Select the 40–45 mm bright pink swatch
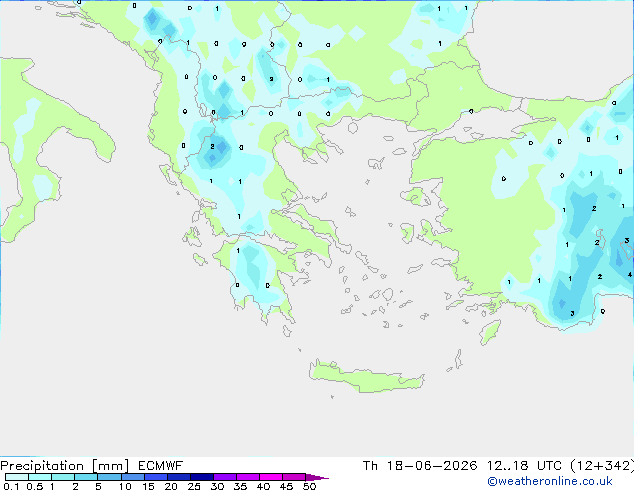 pos(271,477)
